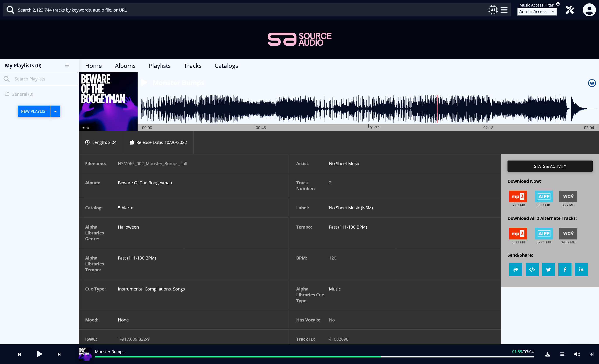Open the No Sheet Music (NSM) label link

click(x=351, y=208)
